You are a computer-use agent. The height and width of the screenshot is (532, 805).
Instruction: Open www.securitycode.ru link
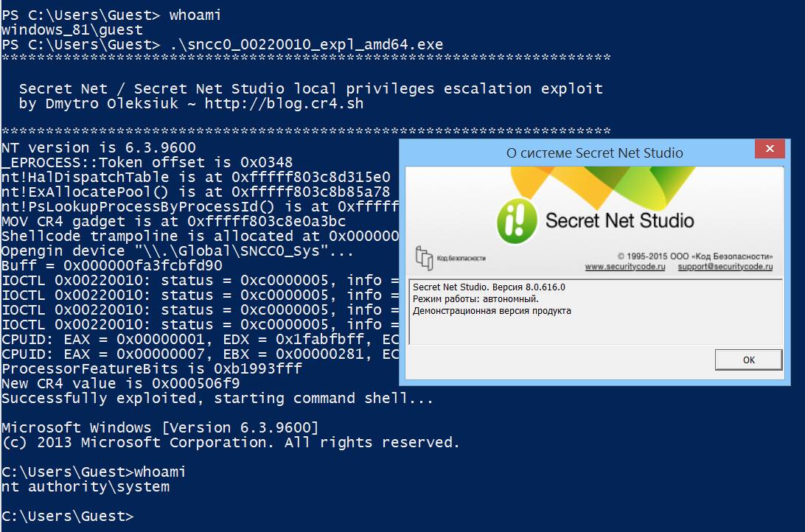coord(625,267)
